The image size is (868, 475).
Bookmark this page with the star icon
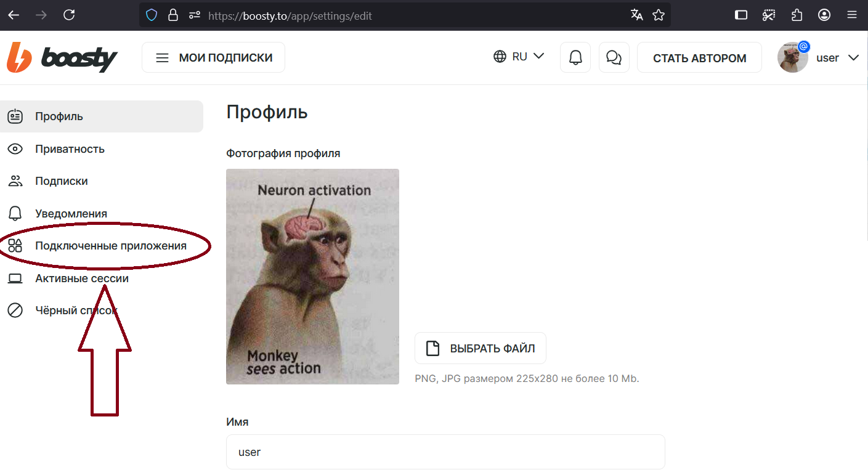(659, 15)
